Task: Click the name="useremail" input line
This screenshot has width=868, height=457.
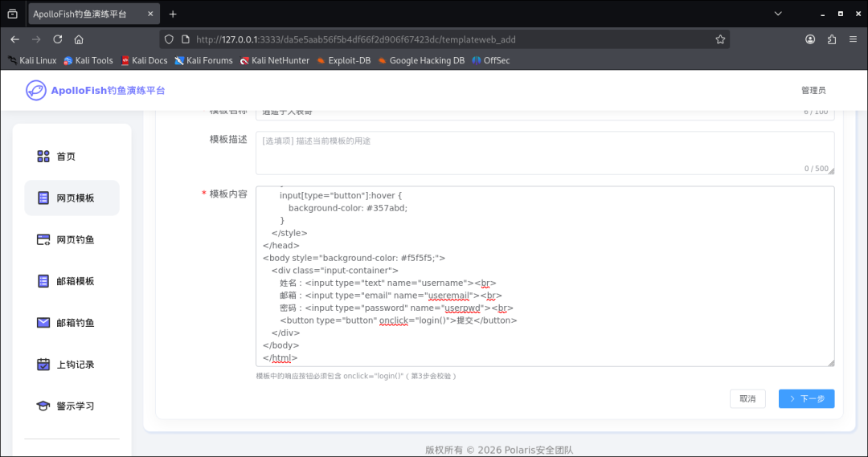Action: [391, 296]
